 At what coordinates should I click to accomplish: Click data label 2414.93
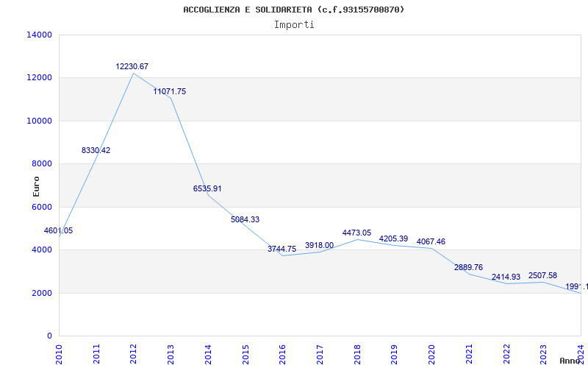(506, 277)
